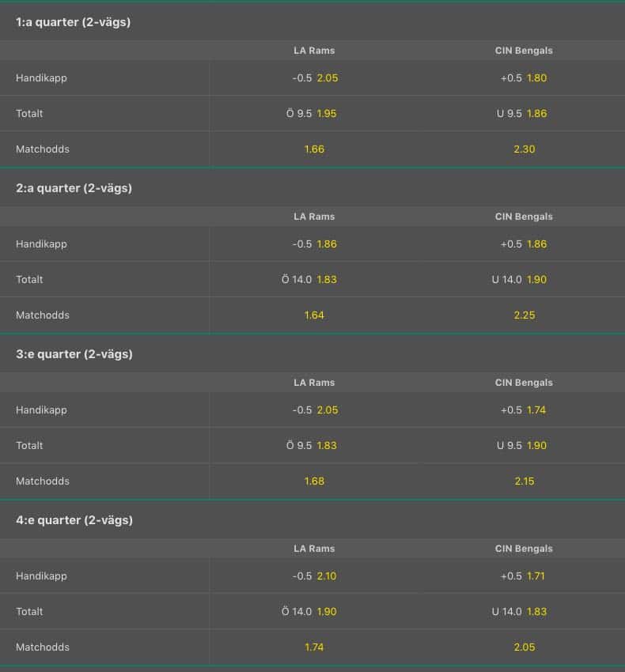Select 2nd quarter over 14.0 at 1.83
Viewport: 625px width, 672px height.
314,279
